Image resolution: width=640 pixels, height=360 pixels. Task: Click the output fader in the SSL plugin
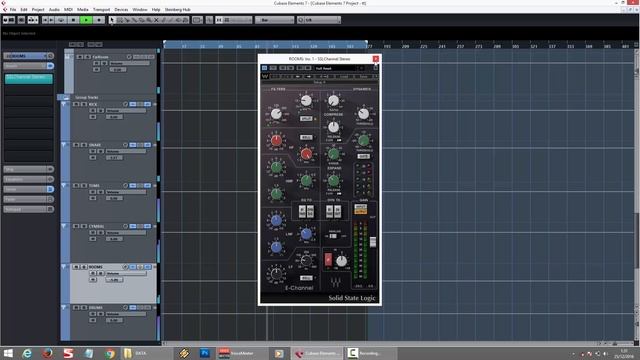(x=373, y=242)
